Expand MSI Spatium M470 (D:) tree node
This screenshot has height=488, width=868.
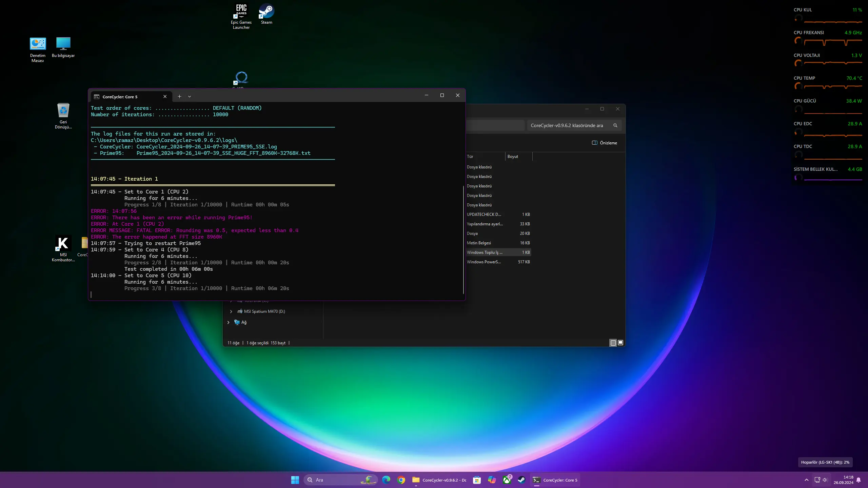[x=231, y=311]
